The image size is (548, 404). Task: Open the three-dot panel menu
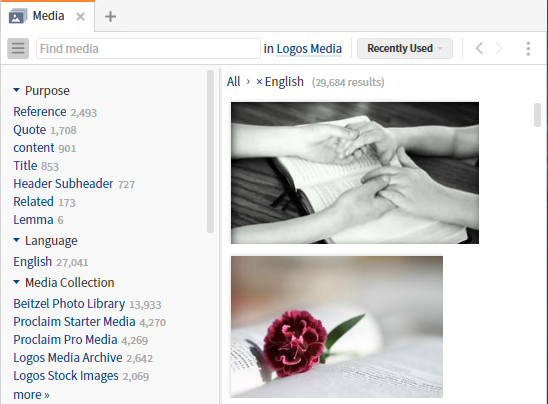click(x=528, y=49)
